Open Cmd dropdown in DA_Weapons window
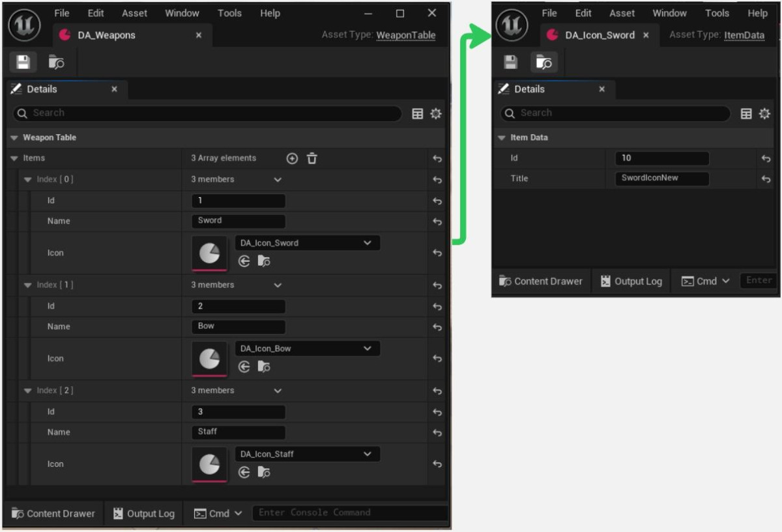The image size is (782, 532). pyautogui.click(x=218, y=514)
